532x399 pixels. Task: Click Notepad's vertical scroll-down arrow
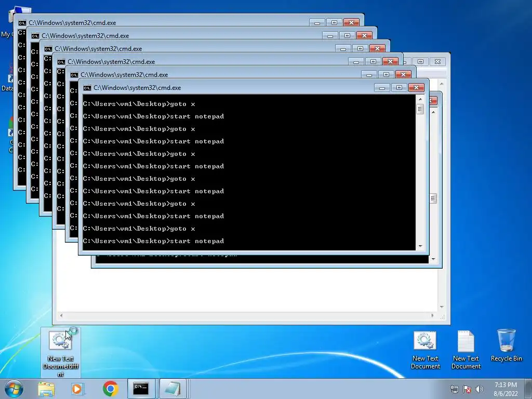442,307
